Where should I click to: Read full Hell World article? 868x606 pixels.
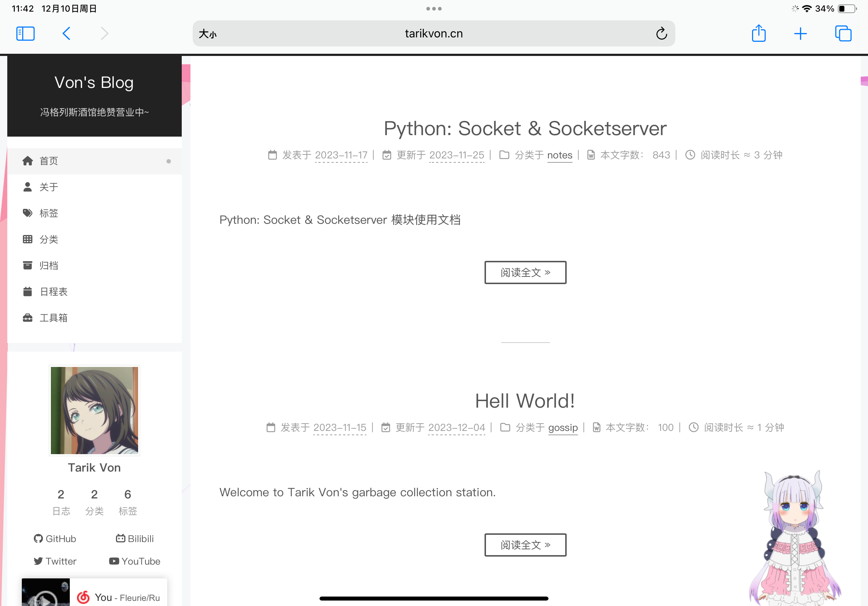tap(525, 545)
